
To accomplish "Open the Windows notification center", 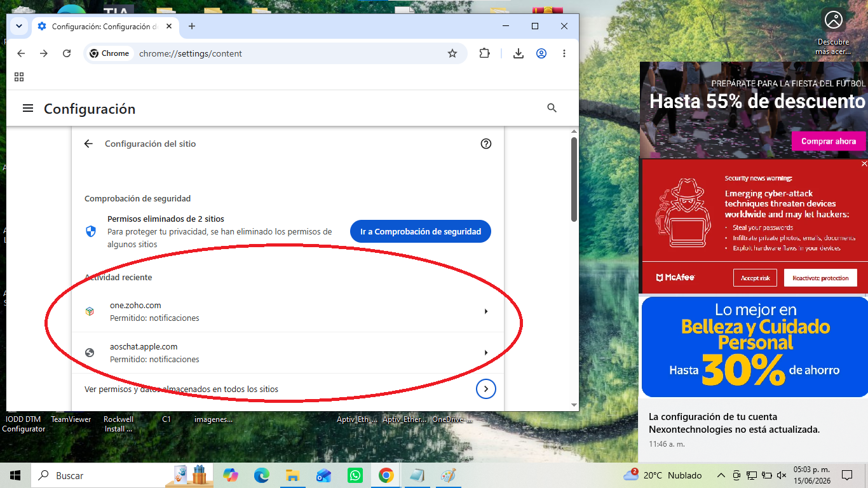I will (x=846, y=475).
